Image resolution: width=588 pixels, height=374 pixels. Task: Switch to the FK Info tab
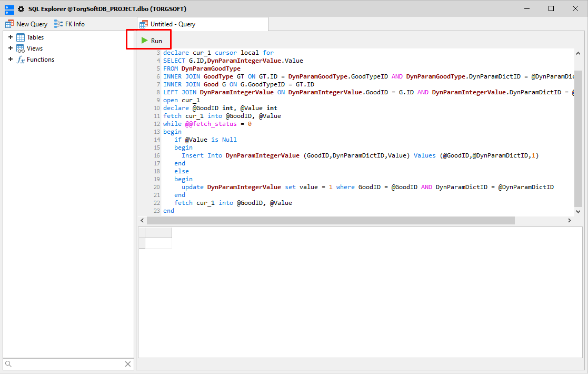(70, 24)
